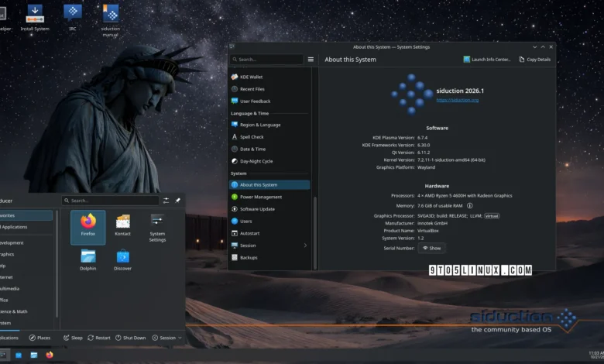This screenshot has height=364, width=604.
Task: Click the launcher configure sliders icon
Action: (x=166, y=201)
